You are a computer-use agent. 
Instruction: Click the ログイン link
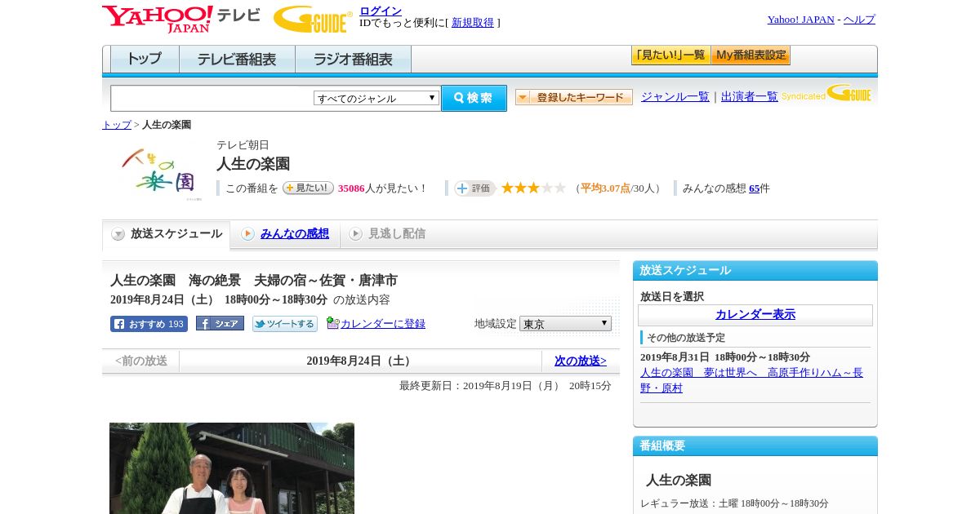pyautogui.click(x=381, y=11)
